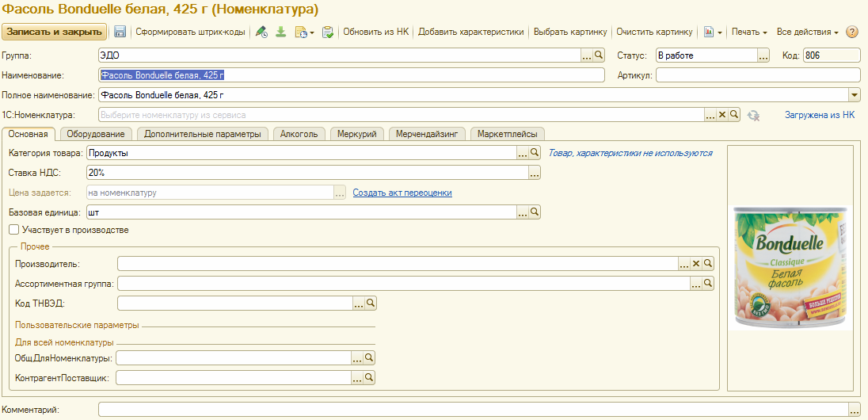Open 1С:Номенклатура selection ellipsis button
Image resolution: width=868 pixels, height=420 pixels.
(x=710, y=115)
